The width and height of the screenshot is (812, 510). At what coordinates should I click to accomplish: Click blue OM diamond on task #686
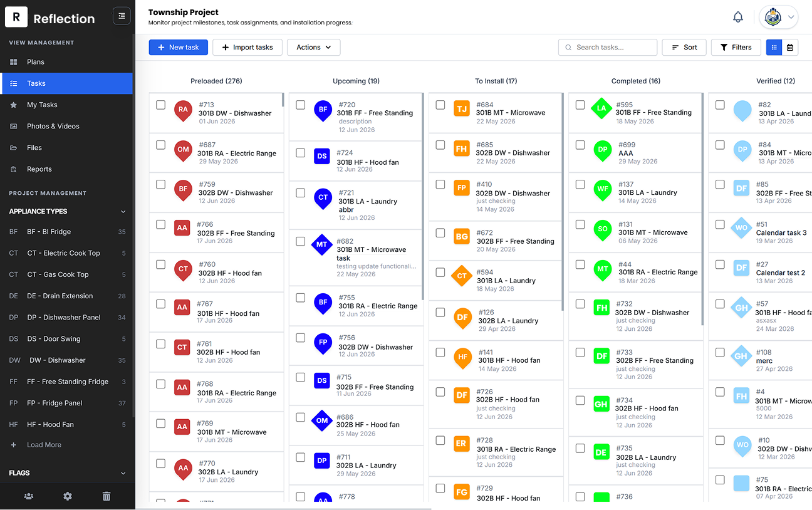[322, 420]
